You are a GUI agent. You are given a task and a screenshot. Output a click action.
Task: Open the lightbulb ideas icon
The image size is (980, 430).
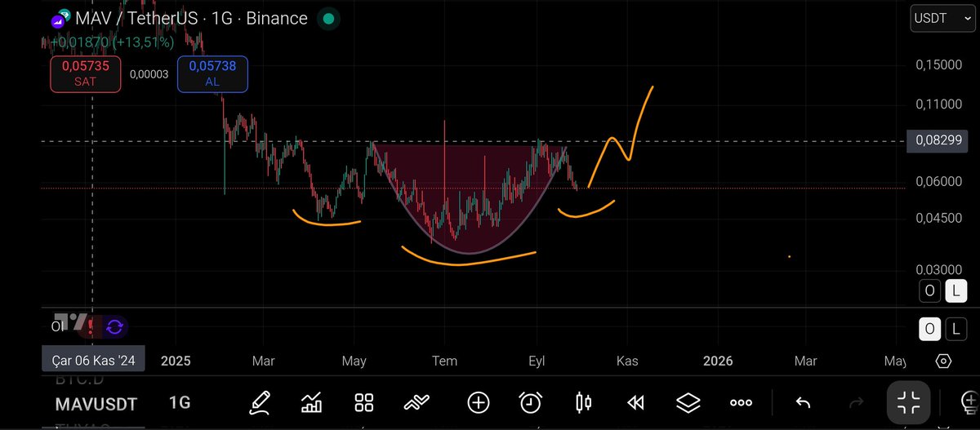coord(971,401)
